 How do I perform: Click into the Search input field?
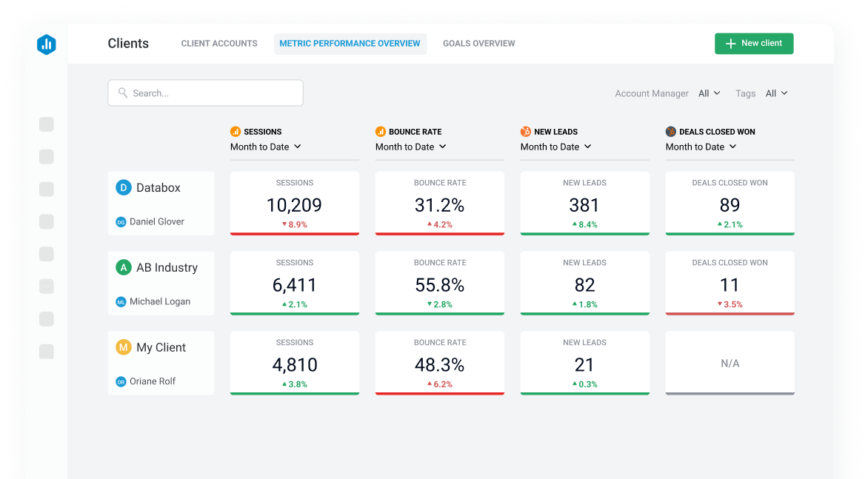(205, 93)
